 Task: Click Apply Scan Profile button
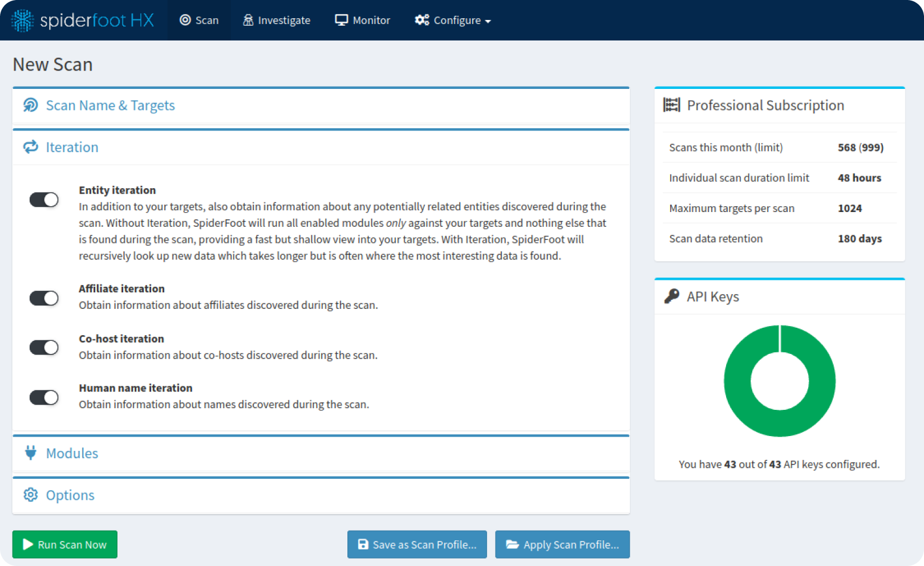562,544
